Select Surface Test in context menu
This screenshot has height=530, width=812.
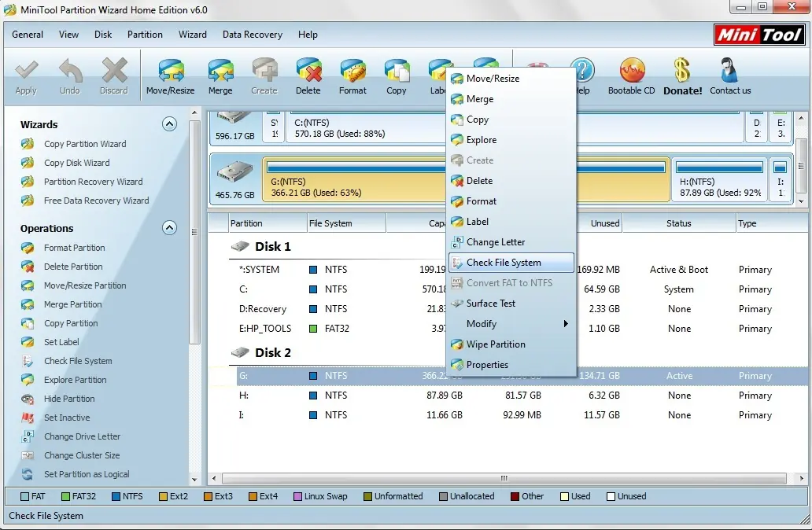(511, 304)
